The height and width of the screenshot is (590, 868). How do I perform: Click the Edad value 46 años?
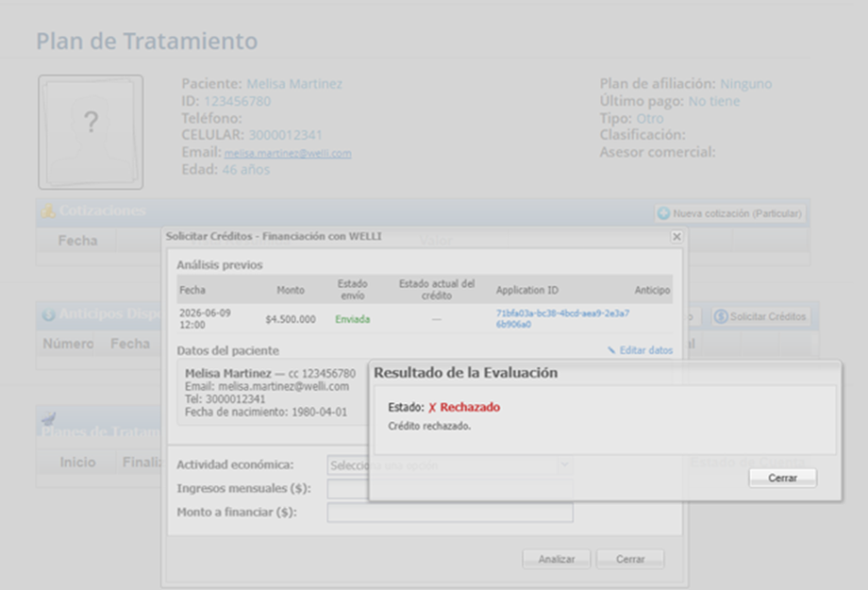[x=246, y=170]
